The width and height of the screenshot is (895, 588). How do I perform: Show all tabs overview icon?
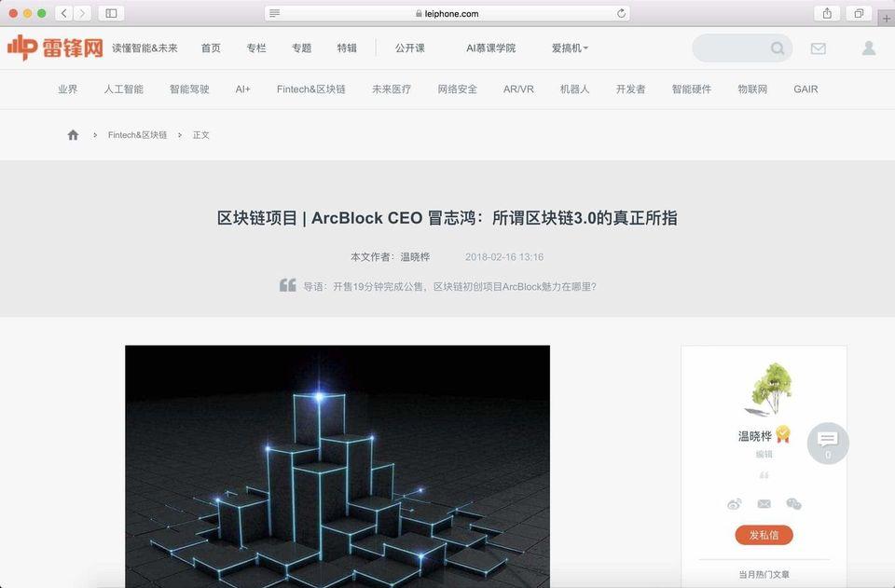coord(859,13)
